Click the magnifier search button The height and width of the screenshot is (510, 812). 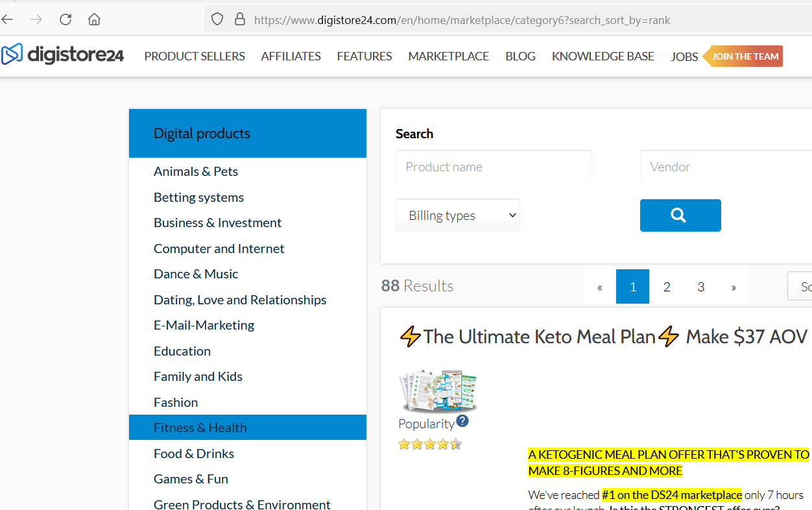click(680, 215)
